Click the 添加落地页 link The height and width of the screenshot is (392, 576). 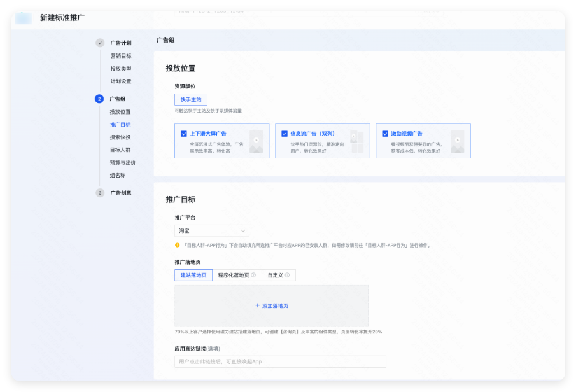(272, 305)
